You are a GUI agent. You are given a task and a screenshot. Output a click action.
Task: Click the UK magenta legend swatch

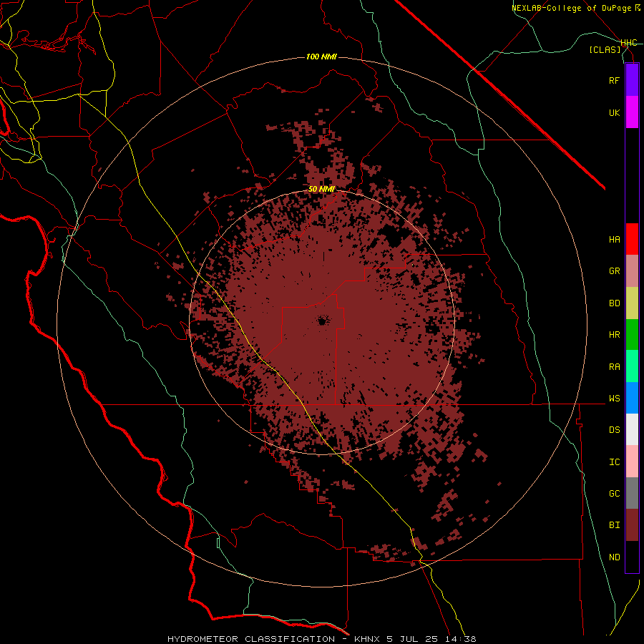[632, 112]
